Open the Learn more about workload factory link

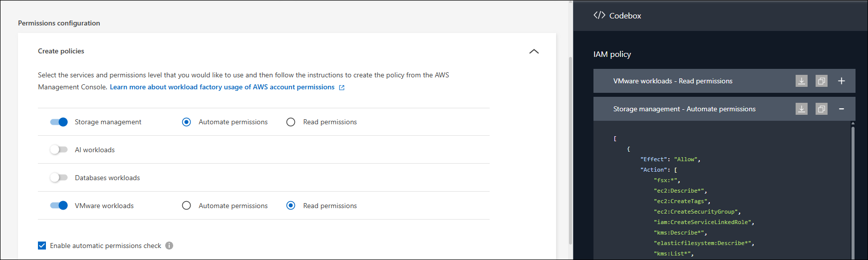pyautogui.click(x=222, y=87)
